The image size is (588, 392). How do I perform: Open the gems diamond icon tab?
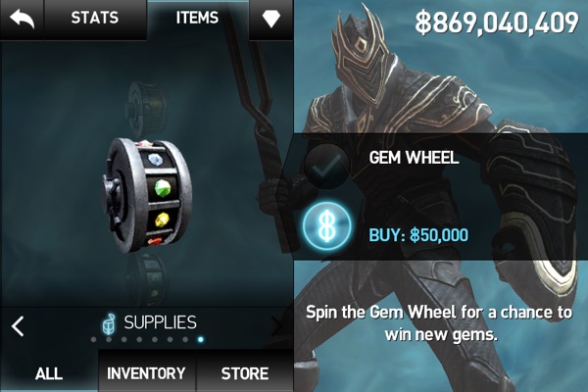tap(271, 19)
